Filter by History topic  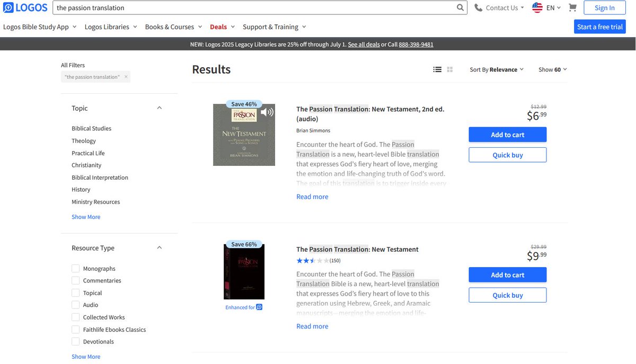[x=81, y=190]
